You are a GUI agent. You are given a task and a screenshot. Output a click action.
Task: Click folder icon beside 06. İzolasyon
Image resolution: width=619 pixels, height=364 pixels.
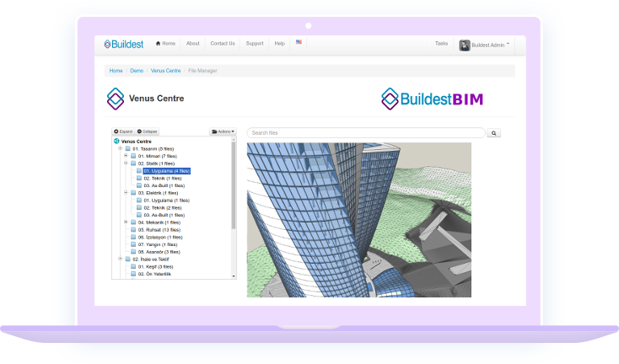(133, 237)
